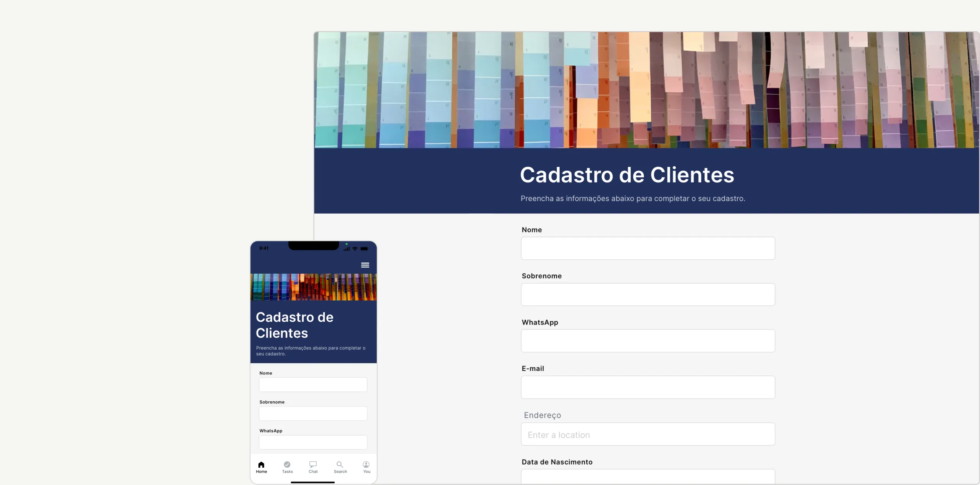Click the Wi-Fi icon in the phone status bar
980x485 pixels.
click(x=355, y=249)
